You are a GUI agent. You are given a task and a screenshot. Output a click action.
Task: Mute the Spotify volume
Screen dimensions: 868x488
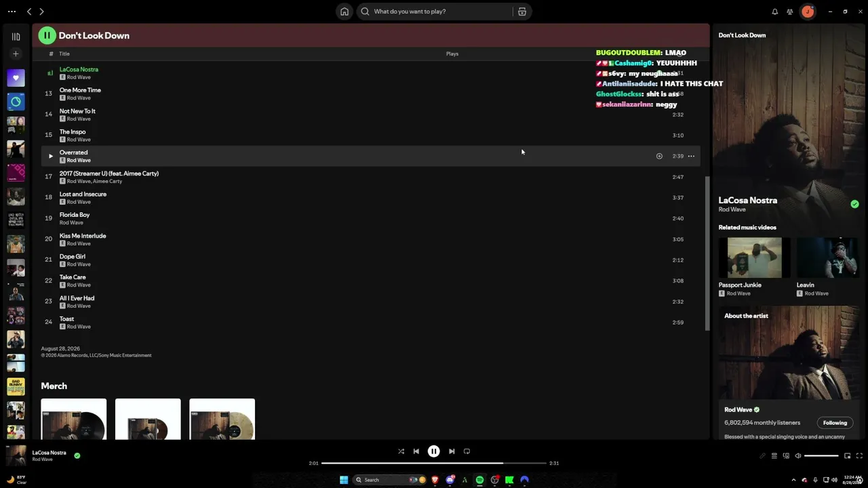797,455
